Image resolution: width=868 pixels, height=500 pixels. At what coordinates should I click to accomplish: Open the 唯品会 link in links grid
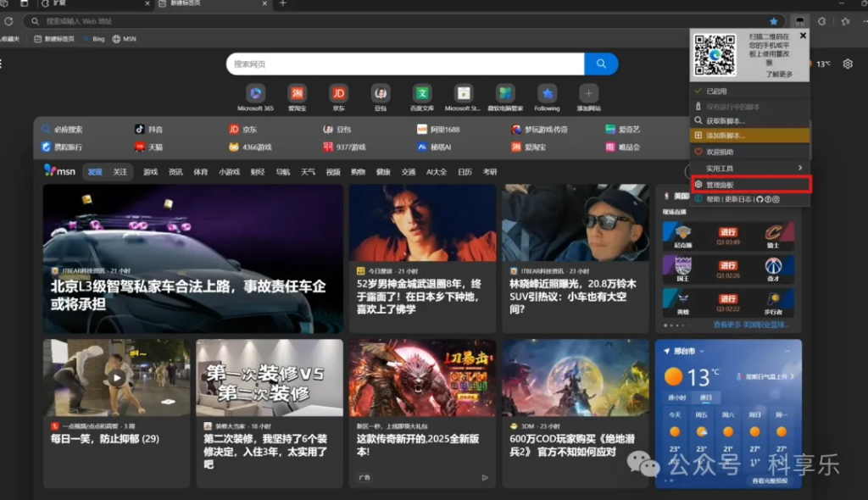(x=623, y=147)
